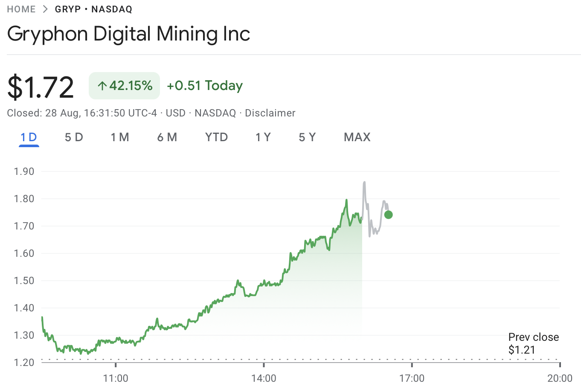
Task: Switch to 1 M chart range
Action: [x=120, y=137]
